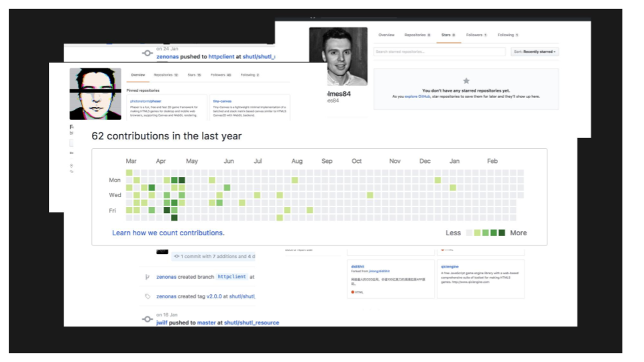The height and width of the screenshot is (362, 644).
Task: Open the photonstorm/phaser pinned repository
Action: [x=146, y=101]
